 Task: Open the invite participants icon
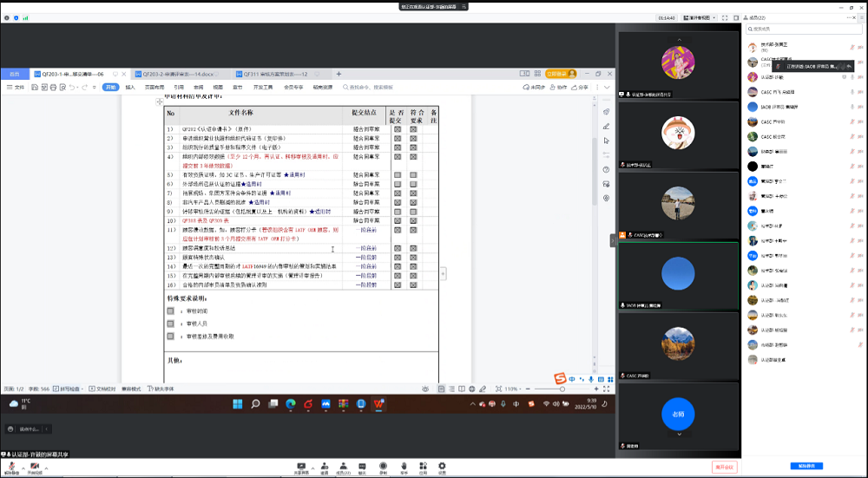(325, 468)
